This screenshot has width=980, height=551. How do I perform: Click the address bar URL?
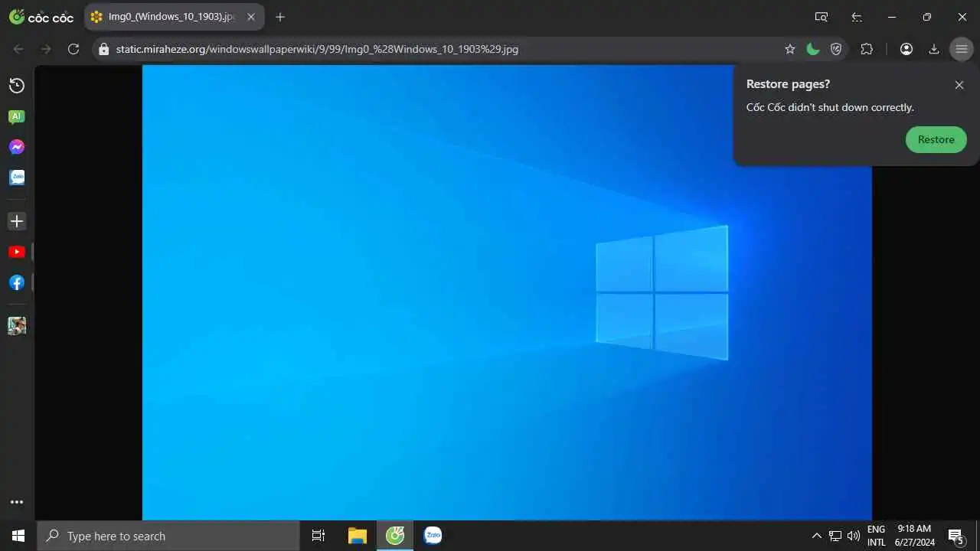(x=317, y=49)
